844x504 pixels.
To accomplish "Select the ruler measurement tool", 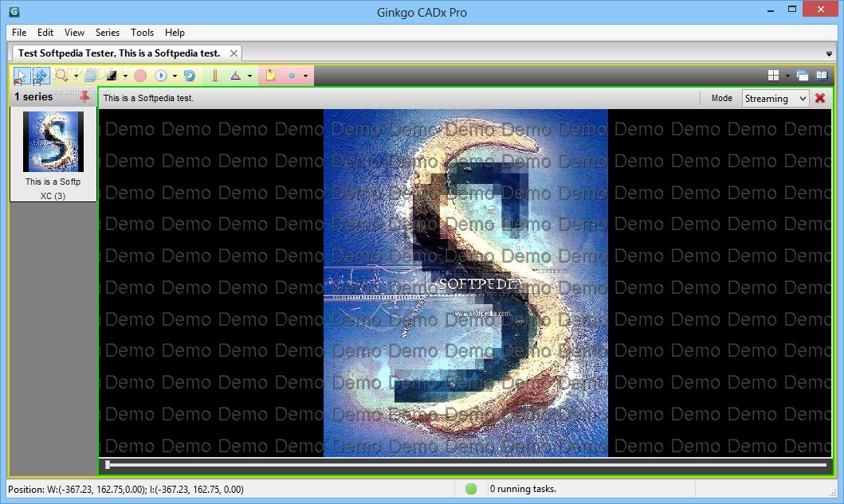I will tap(214, 76).
